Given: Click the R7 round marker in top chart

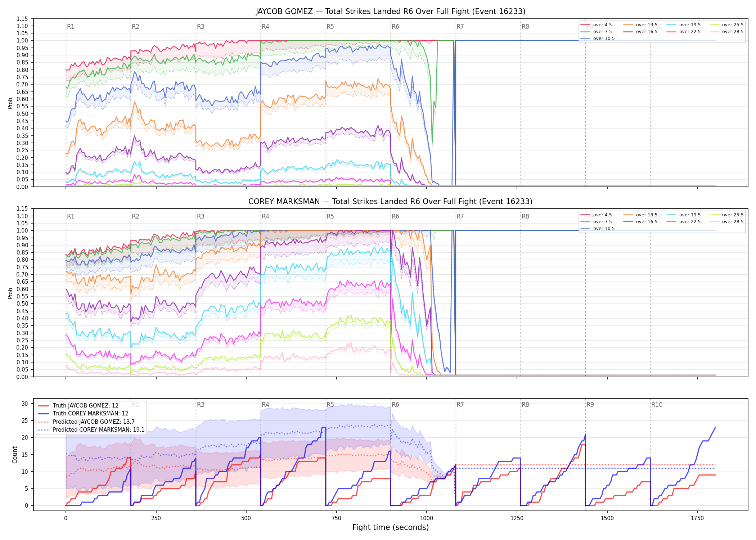Looking at the screenshot, I should click(x=460, y=27).
